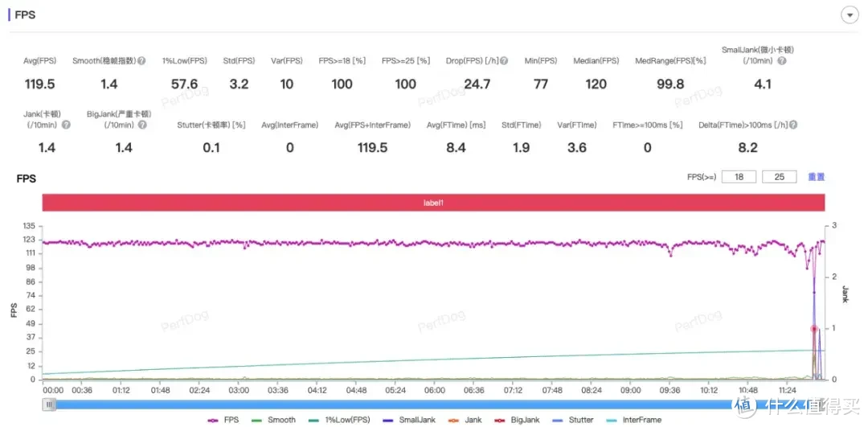Show or hide InterFrame legend series
The image size is (868, 427).
(x=635, y=420)
